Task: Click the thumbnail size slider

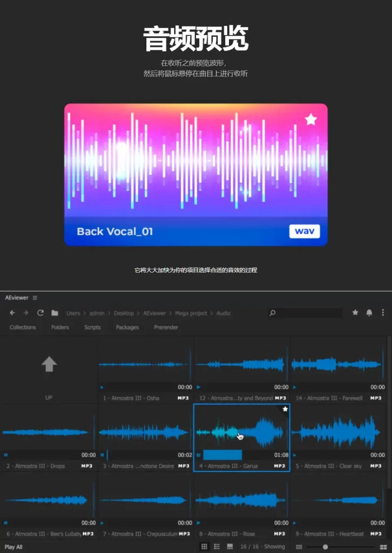Action: coord(341,547)
